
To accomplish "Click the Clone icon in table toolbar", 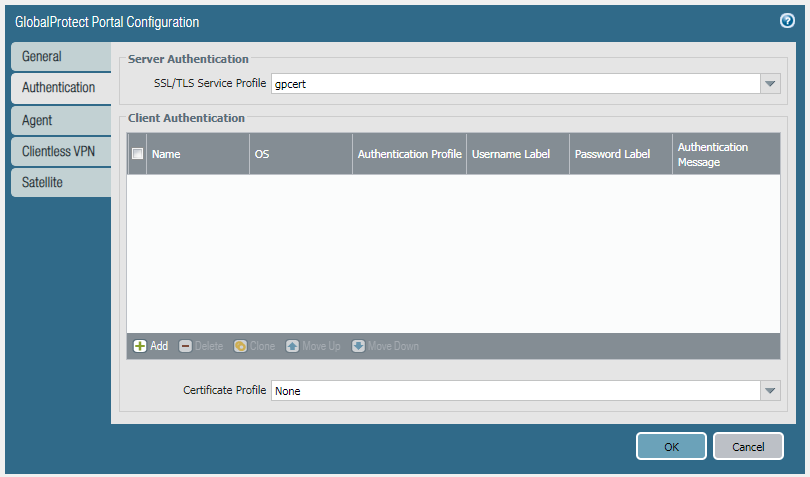I will (240, 346).
